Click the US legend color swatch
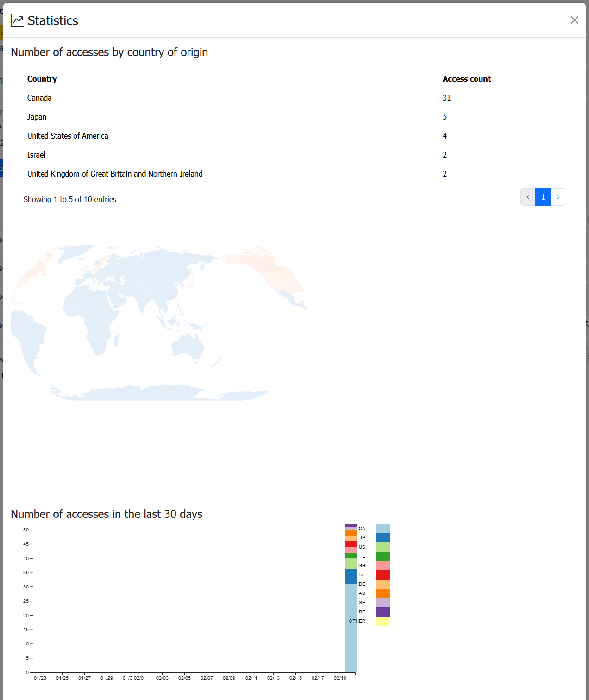 pyautogui.click(x=383, y=547)
